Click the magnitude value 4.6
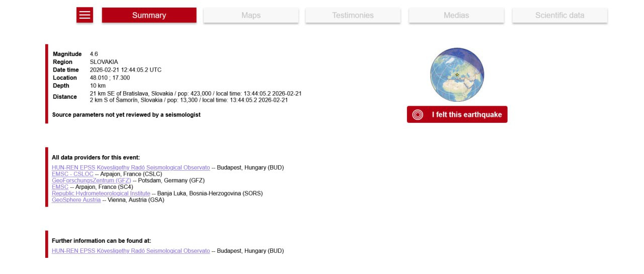 coord(94,54)
